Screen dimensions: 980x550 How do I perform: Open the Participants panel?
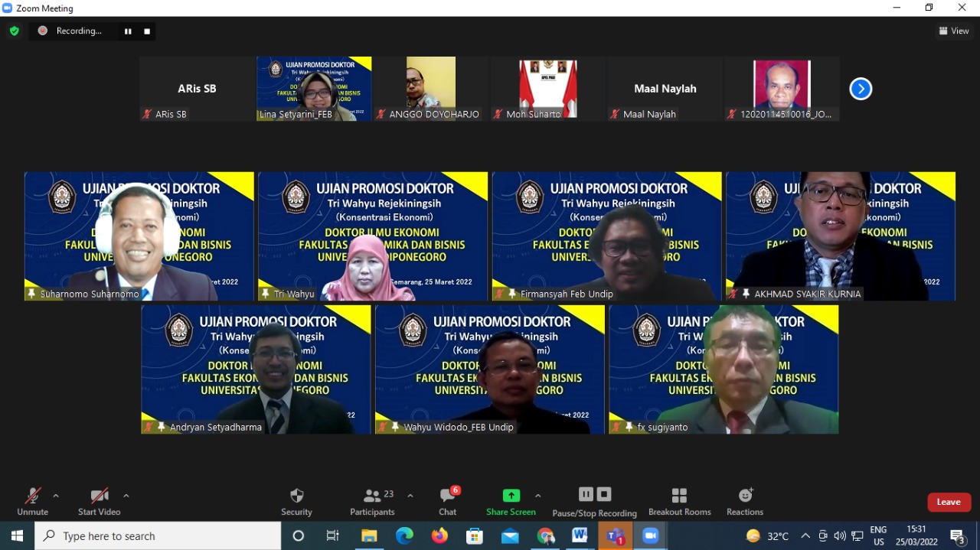tap(372, 501)
